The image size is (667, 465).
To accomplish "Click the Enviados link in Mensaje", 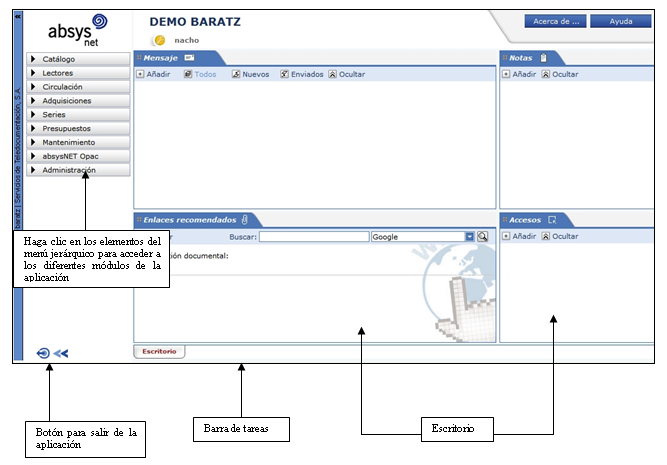I will 307,74.
